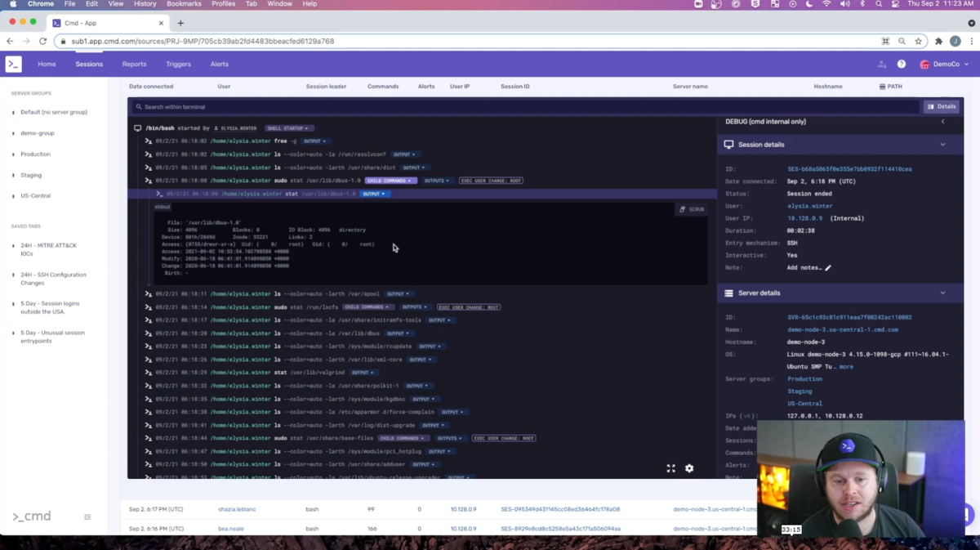Click the DemoCo organization logo icon
980x550 pixels.
click(x=924, y=64)
